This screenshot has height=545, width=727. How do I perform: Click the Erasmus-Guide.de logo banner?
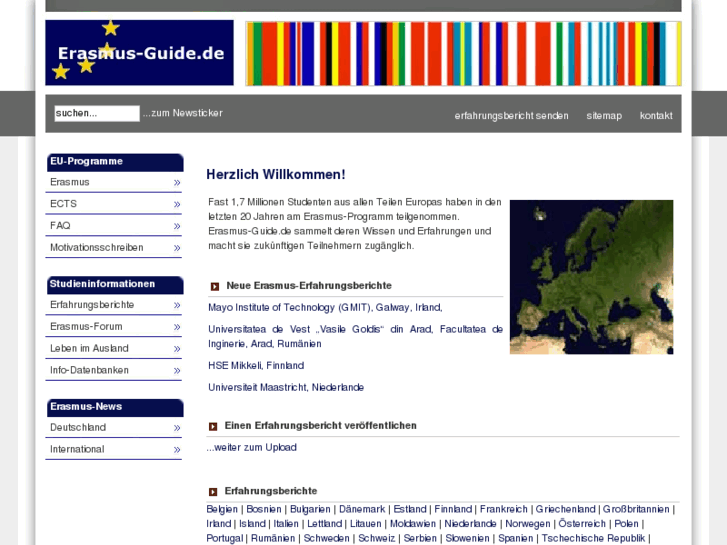(139, 52)
